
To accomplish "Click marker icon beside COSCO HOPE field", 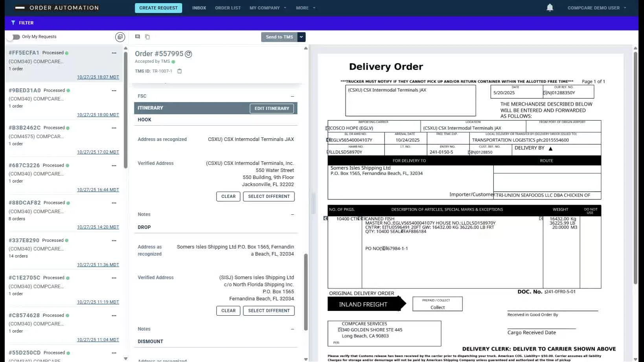I will coord(328,128).
